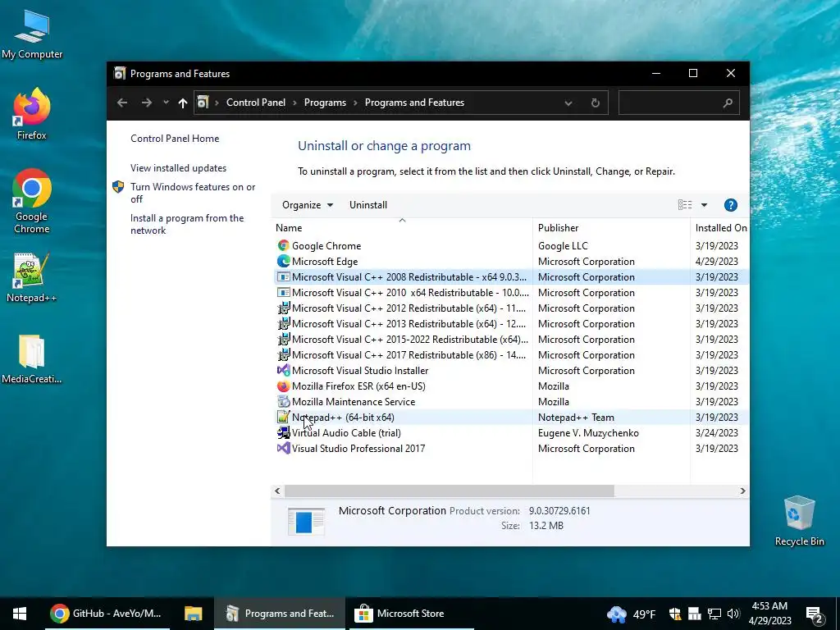Expand the view options dropdown arrow
This screenshot has width=840, height=630.
tap(704, 205)
